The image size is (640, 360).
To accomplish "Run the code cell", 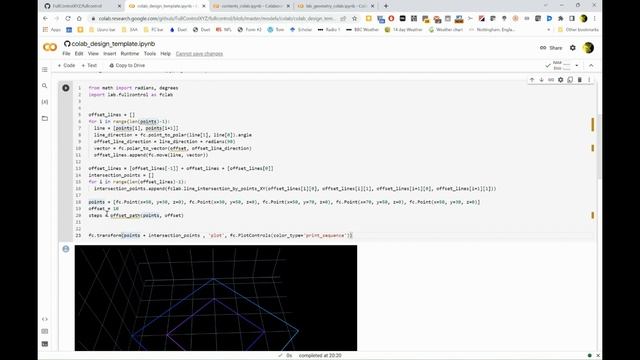I will click(x=66, y=88).
